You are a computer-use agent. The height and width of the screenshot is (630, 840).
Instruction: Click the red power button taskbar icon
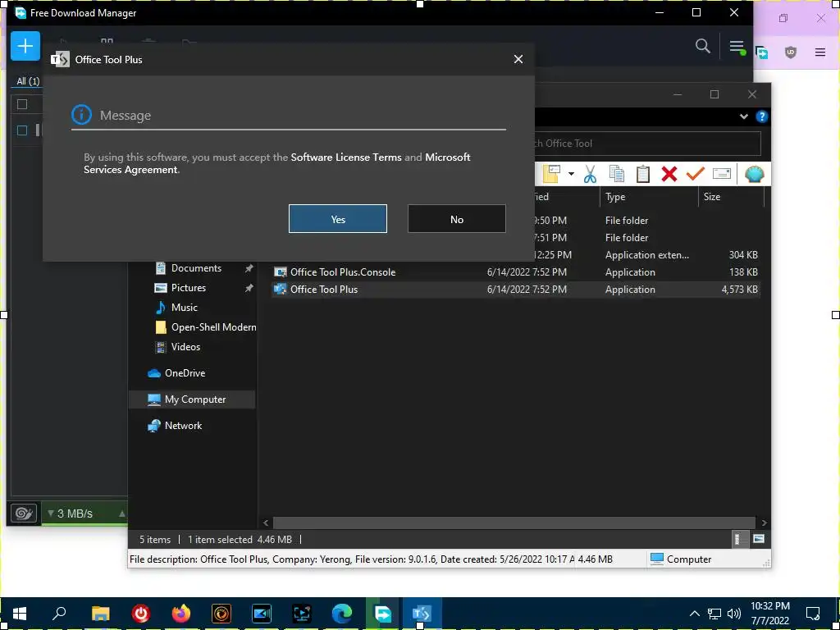(x=140, y=614)
